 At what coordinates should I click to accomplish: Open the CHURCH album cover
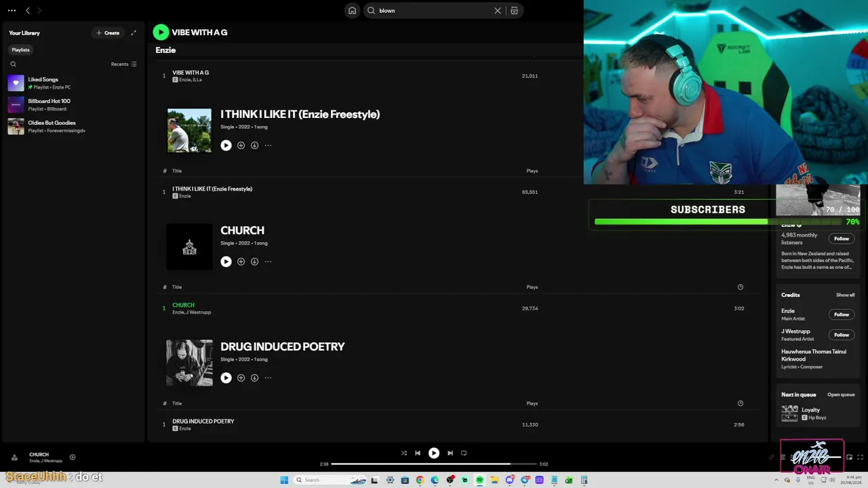pos(189,247)
